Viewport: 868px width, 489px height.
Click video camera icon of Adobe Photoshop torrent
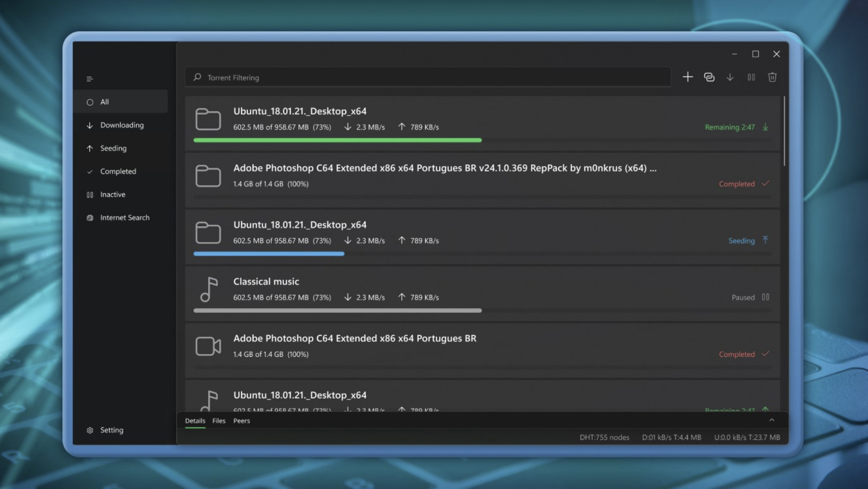pos(208,346)
